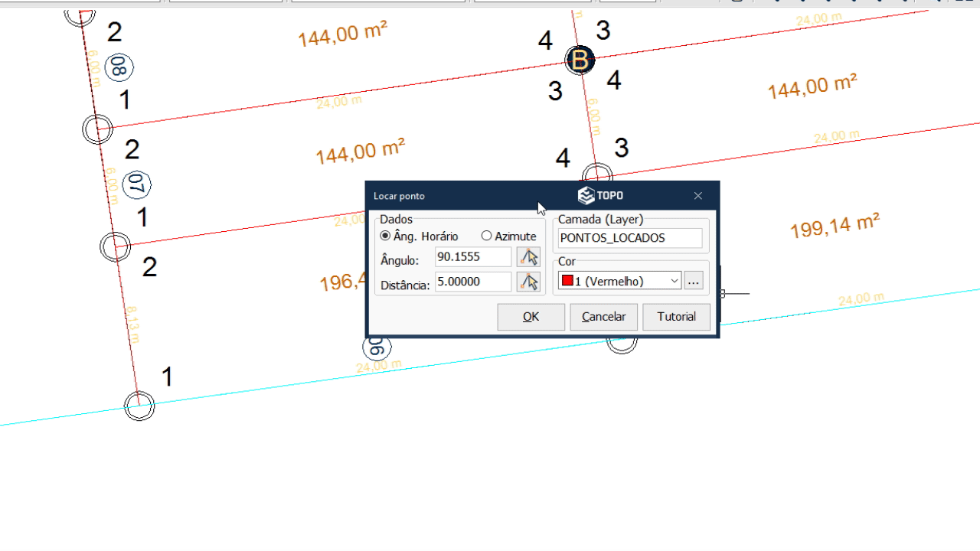Click the lot 08 circled label
This screenshot has width=980, height=551.
click(x=119, y=67)
